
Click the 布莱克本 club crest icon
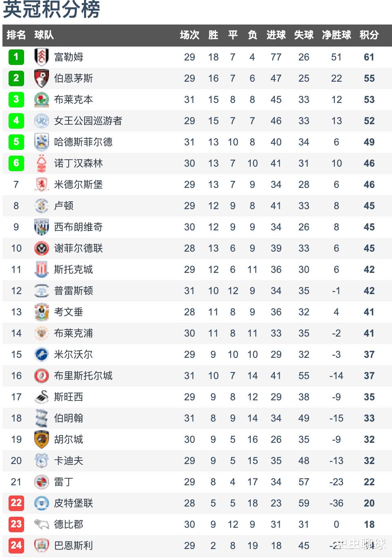tap(42, 100)
